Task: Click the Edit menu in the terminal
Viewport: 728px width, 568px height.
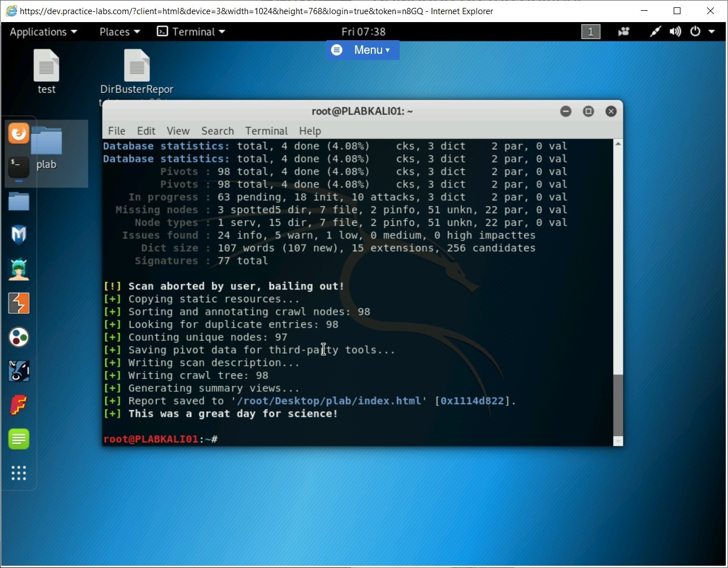Action: pyautogui.click(x=146, y=131)
